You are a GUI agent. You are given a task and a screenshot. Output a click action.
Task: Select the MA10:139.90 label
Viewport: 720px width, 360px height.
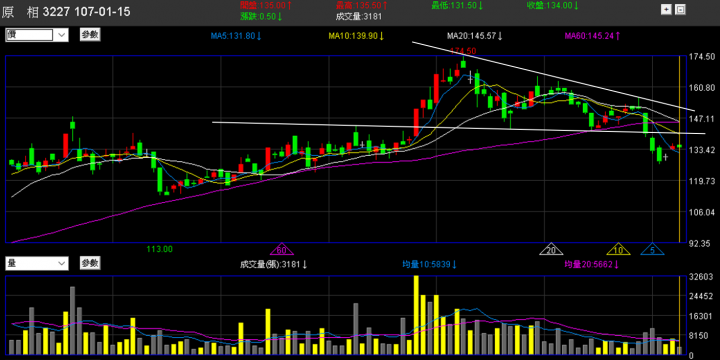pyautogui.click(x=356, y=36)
